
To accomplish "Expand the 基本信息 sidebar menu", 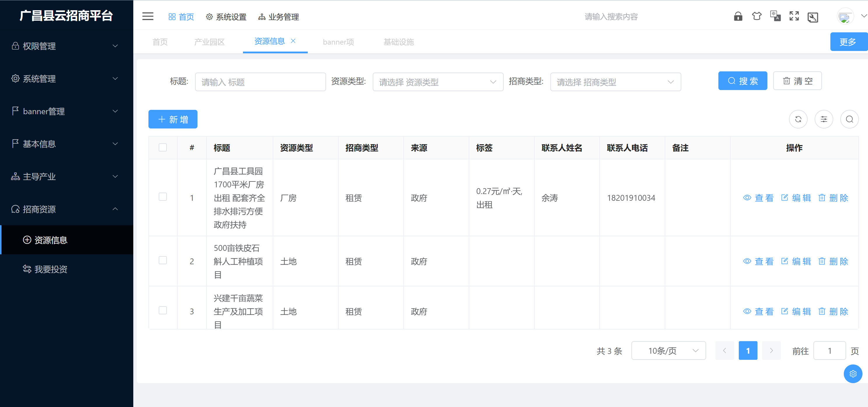I will (66, 144).
